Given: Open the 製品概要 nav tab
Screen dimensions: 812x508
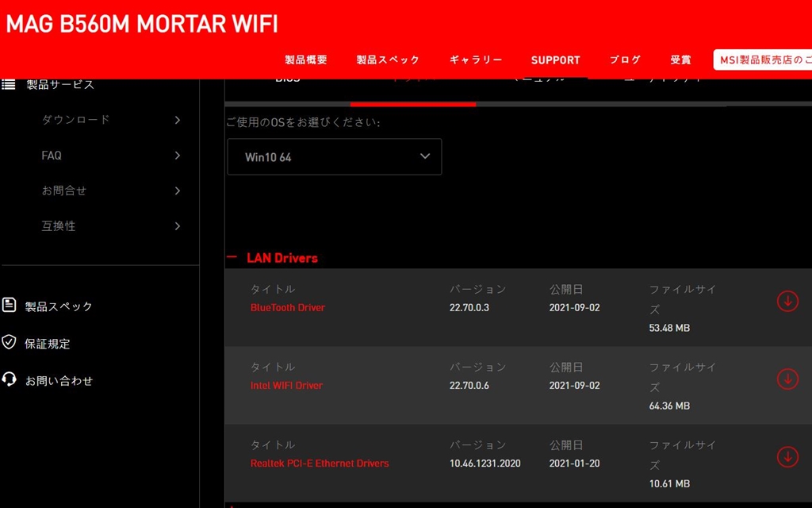Looking at the screenshot, I should point(306,60).
